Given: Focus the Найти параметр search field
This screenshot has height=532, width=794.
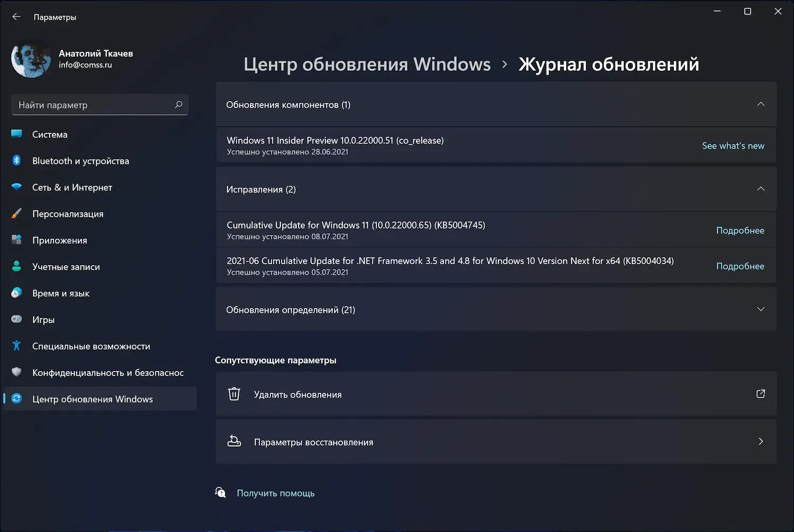Looking at the screenshot, I should pyautogui.click(x=100, y=105).
